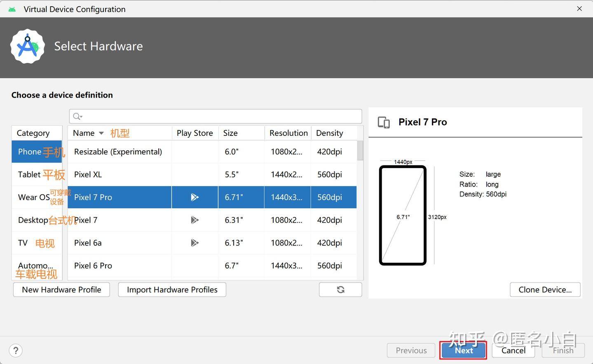The height and width of the screenshot is (364, 593).
Task: Select the Pixel XL device row
Action: [212, 175]
